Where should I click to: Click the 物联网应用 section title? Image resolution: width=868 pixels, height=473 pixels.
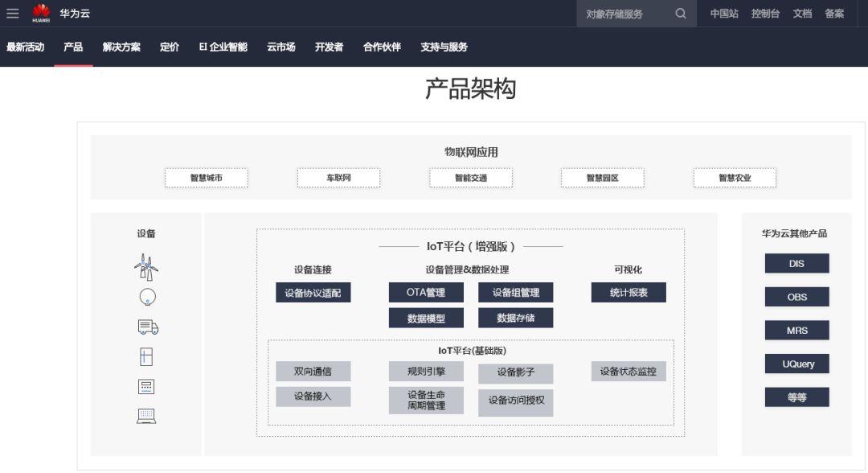coord(471,152)
